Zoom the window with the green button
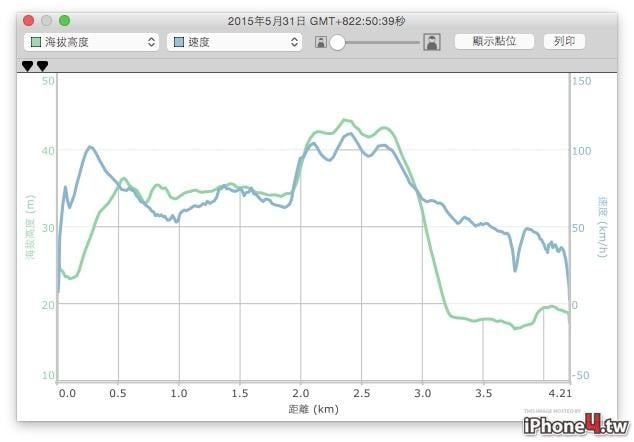634x442 pixels. pos(64,20)
